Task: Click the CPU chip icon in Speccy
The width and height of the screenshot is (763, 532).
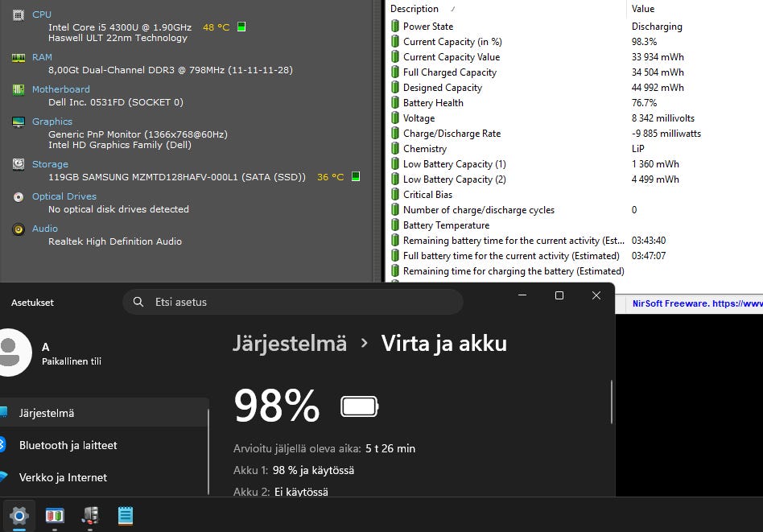Action: (18, 15)
